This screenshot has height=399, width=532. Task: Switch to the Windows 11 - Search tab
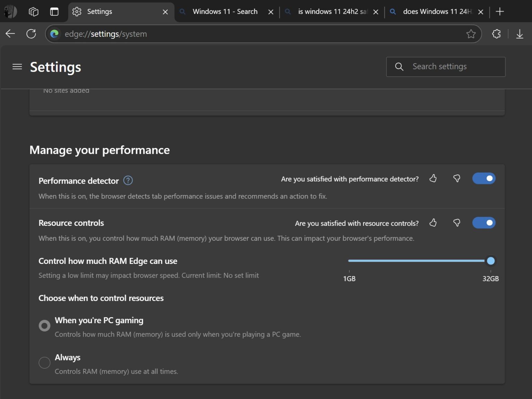225,11
